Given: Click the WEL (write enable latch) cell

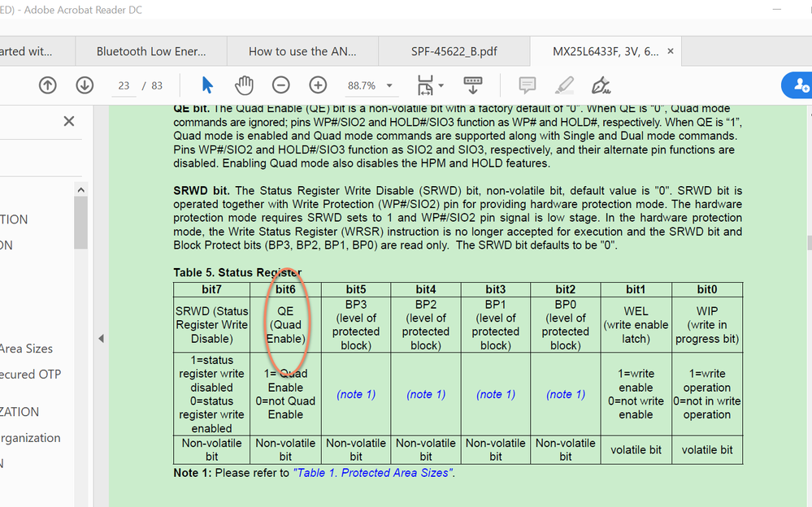Looking at the screenshot, I should 636,325.
